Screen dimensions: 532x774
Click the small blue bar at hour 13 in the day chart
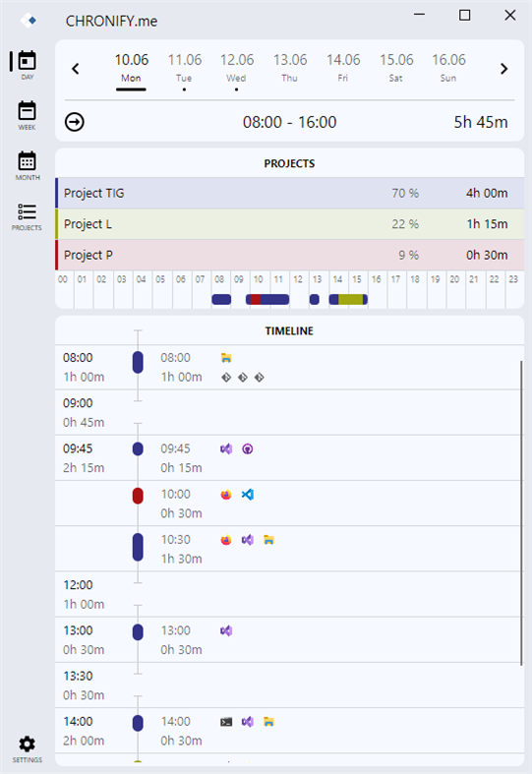[315, 299]
